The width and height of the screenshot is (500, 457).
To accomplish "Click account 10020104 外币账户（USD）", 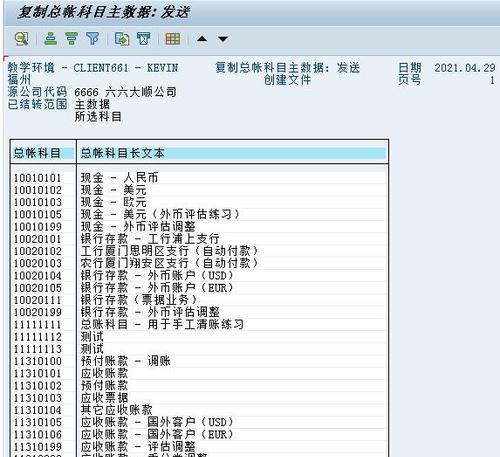I will (x=199, y=275).
